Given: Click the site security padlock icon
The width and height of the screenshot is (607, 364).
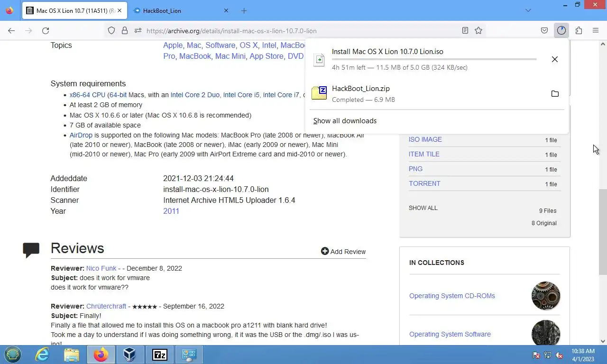Looking at the screenshot, I should (125, 30).
